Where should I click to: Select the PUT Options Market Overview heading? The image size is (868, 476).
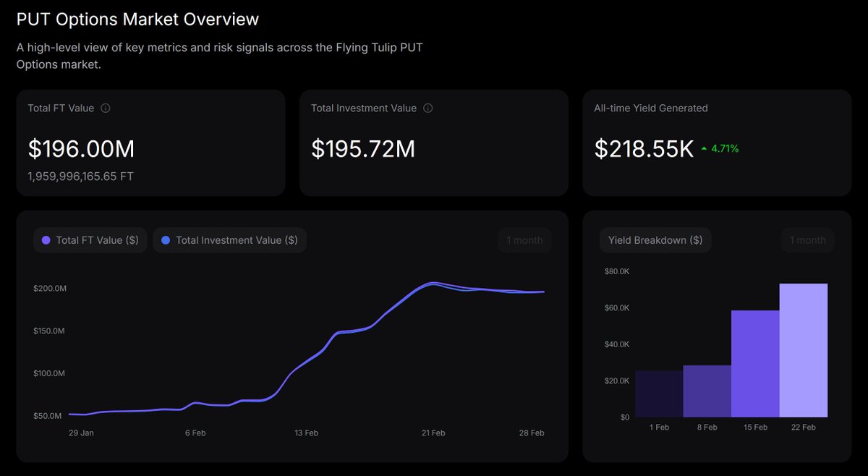pos(137,20)
